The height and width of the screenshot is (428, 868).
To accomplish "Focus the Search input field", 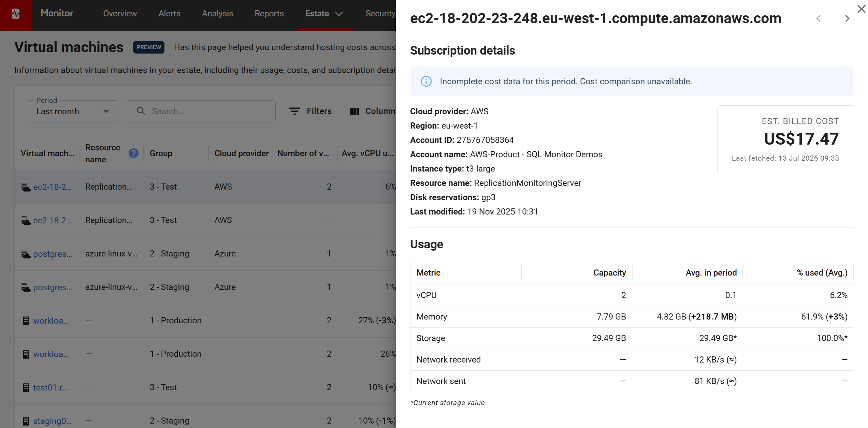I will pyautogui.click(x=201, y=111).
